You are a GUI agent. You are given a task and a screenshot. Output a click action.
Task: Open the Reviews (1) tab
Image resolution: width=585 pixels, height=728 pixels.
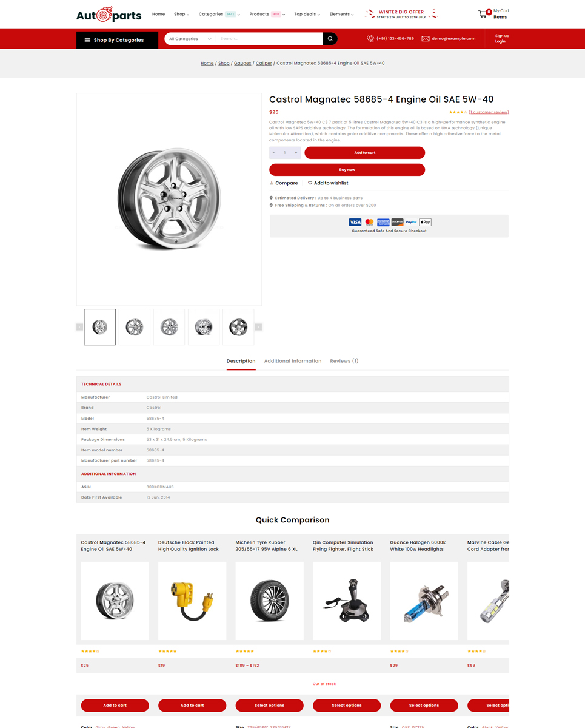coord(344,361)
